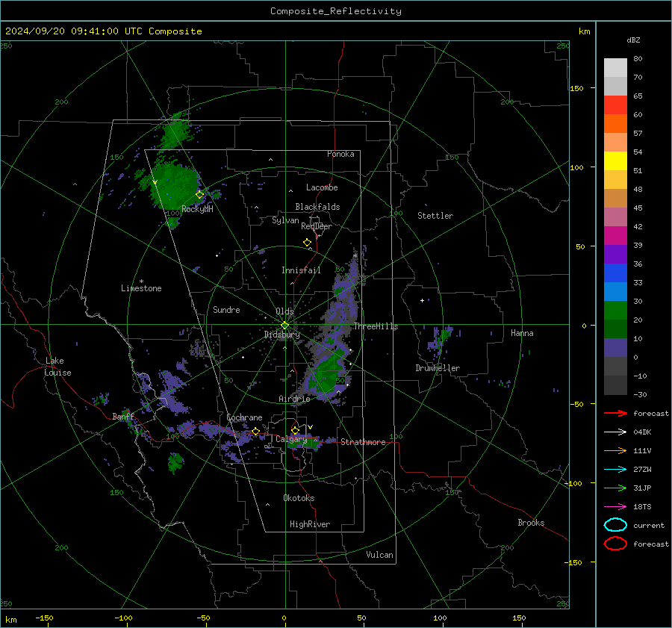
Task: Click the RockyMH label
Action: (197, 209)
